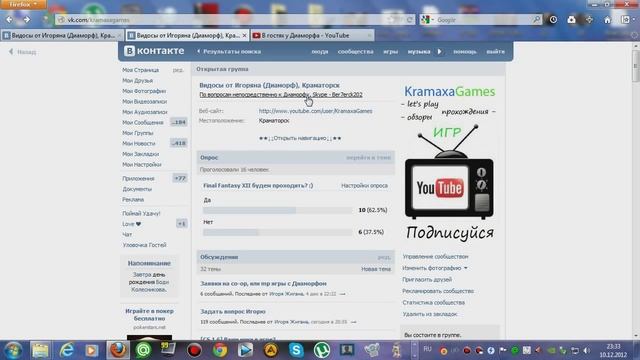Open сообщества in VK header menu

pyautogui.click(x=356, y=51)
